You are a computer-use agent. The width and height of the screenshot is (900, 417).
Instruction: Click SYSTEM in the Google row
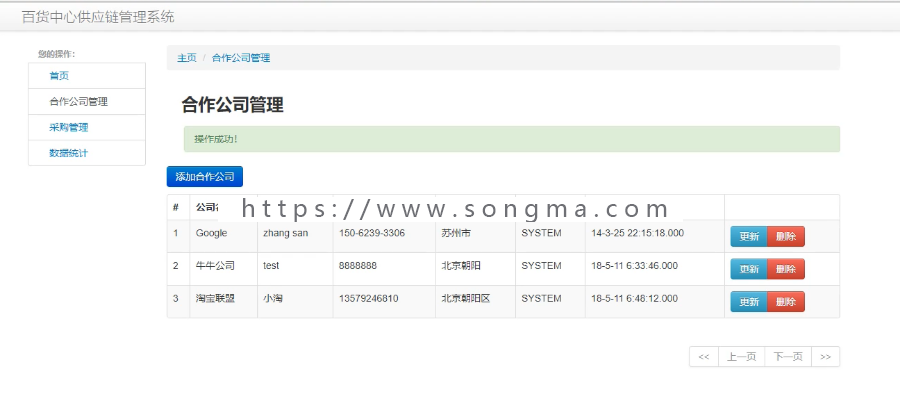tap(541, 233)
